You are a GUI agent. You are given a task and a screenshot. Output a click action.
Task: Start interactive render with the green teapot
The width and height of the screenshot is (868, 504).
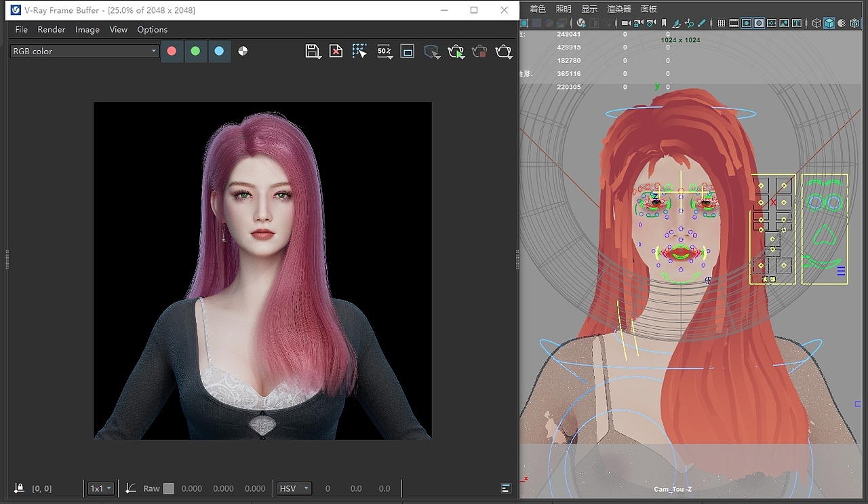(456, 52)
